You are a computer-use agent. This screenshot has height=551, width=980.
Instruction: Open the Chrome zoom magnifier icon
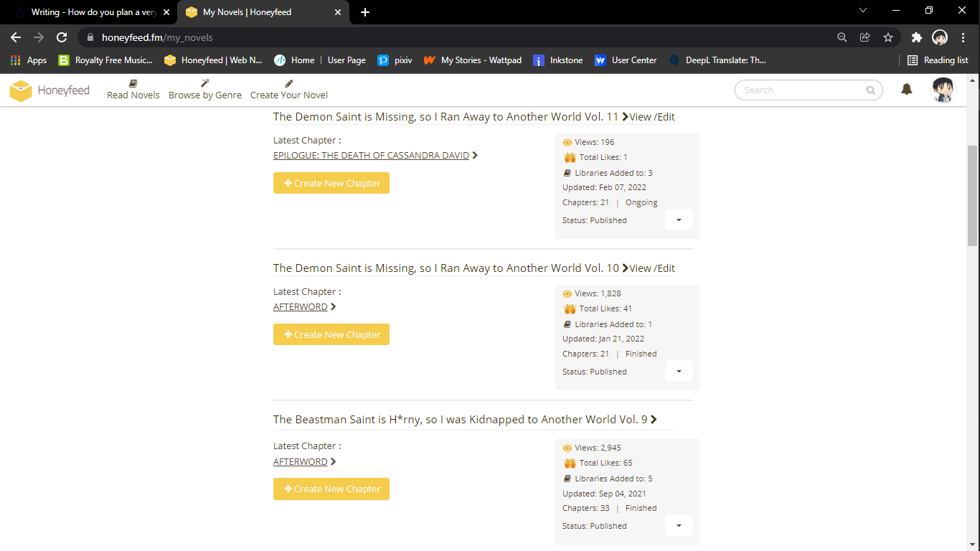(842, 37)
